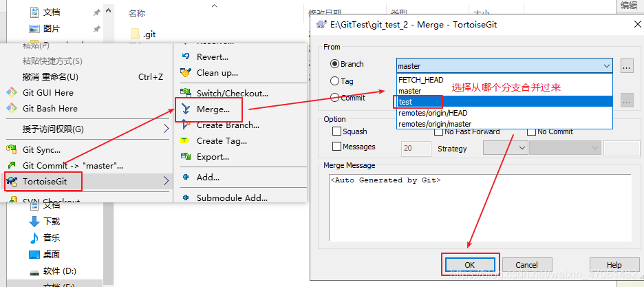Screen dimensions: 644x287
Task: Click the 名称 column header
Action: click(x=137, y=14)
